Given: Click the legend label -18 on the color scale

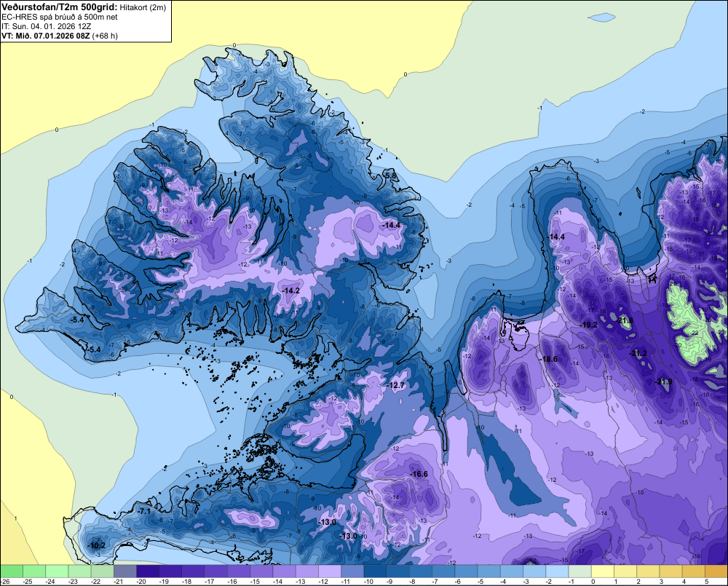Looking at the screenshot, I should 186,582.
